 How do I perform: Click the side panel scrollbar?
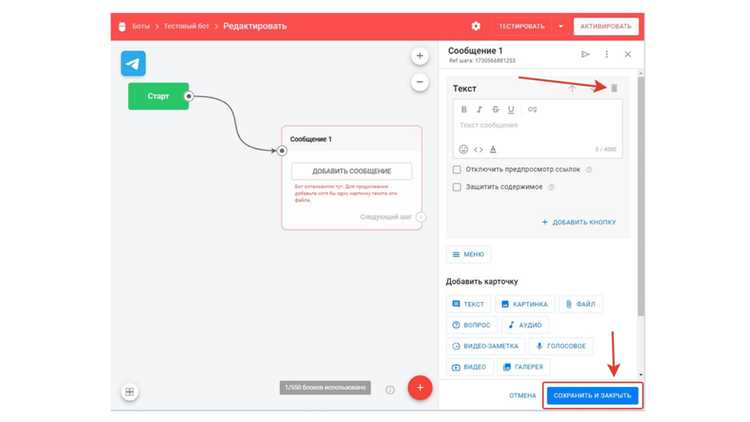tap(641, 196)
